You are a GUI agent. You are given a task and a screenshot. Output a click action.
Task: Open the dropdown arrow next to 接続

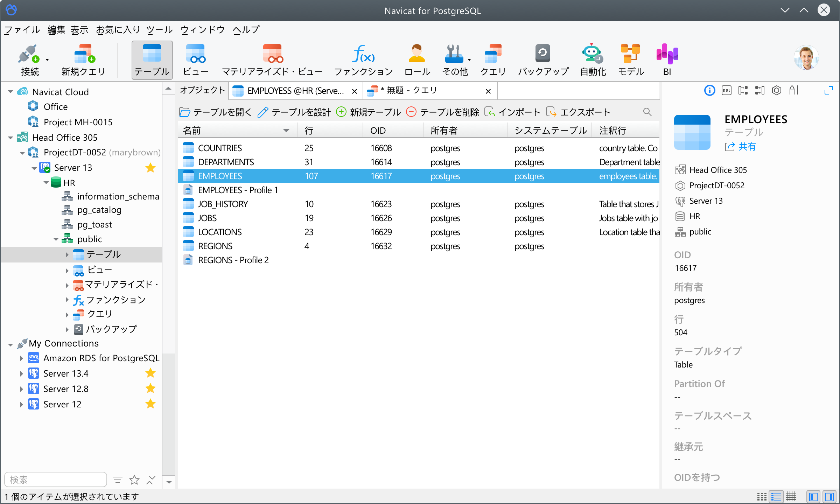tap(47, 60)
